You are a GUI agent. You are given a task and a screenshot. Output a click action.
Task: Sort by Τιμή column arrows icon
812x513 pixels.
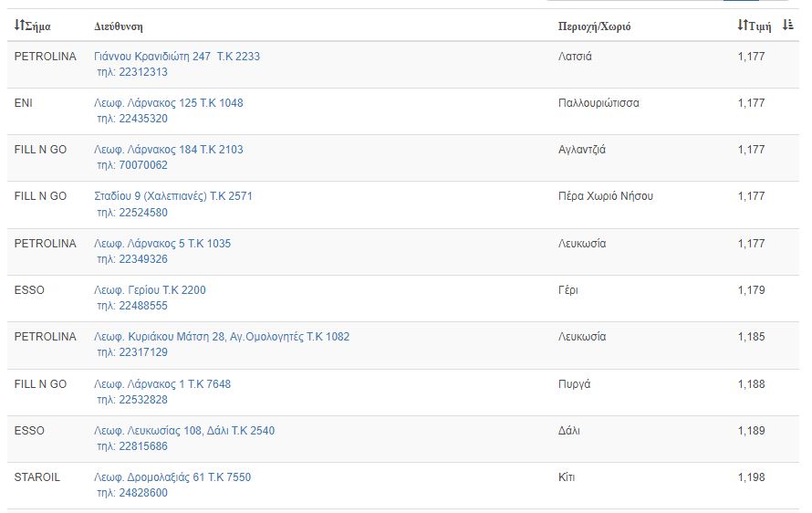point(743,25)
